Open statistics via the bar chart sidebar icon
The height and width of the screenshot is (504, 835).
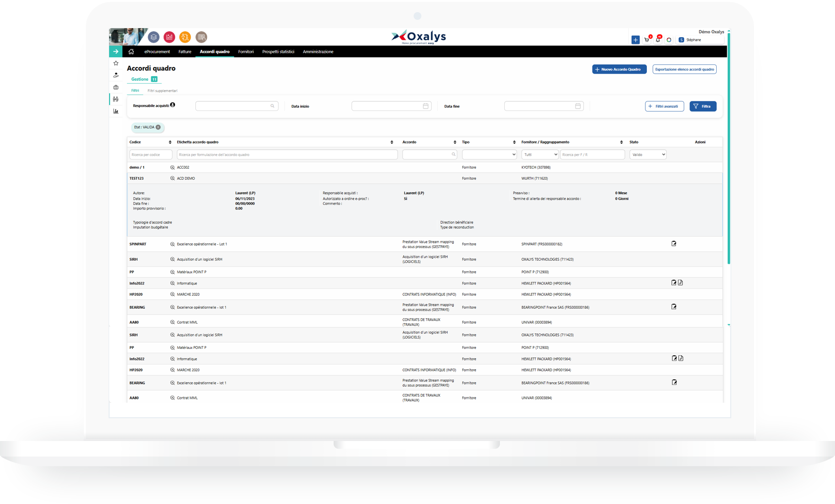pyautogui.click(x=116, y=111)
